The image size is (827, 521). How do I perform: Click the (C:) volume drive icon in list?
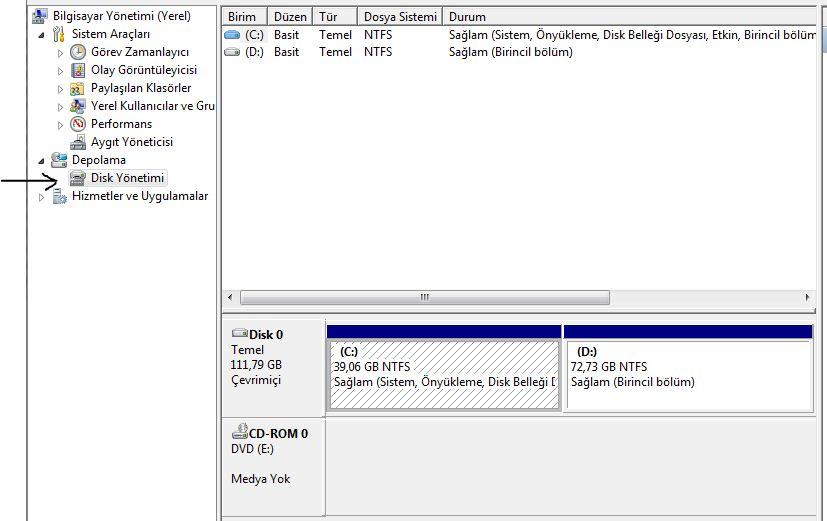232,35
